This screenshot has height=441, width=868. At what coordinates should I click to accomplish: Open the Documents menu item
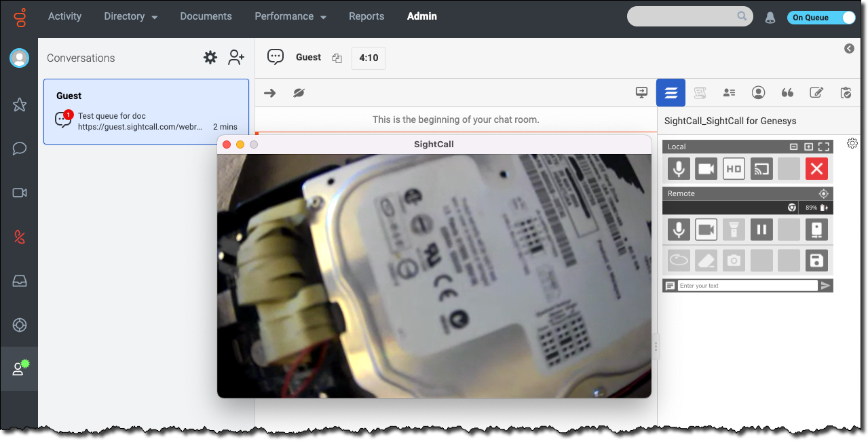click(x=206, y=16)
